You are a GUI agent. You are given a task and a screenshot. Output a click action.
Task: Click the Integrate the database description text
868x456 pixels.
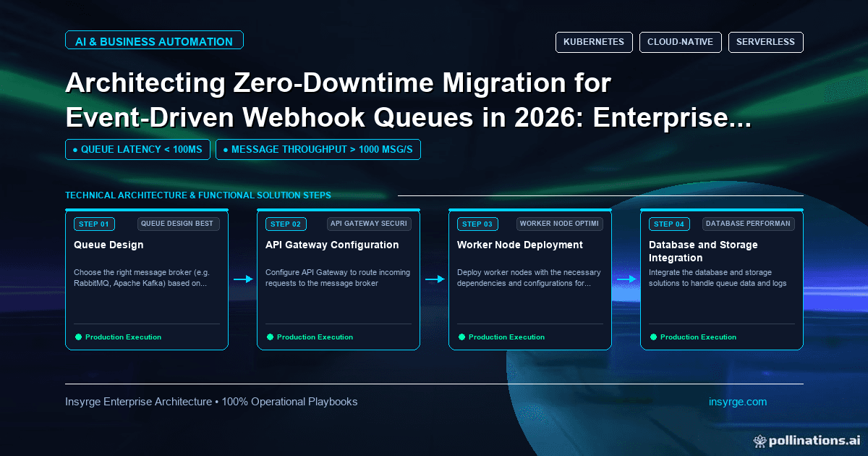(x=718, y=278)
